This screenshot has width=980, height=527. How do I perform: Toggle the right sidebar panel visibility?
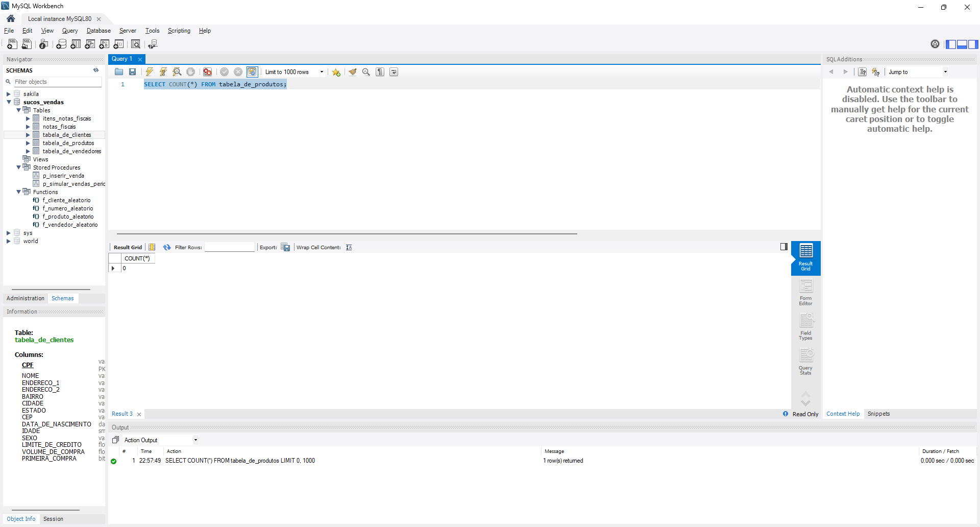click(973, 44)
